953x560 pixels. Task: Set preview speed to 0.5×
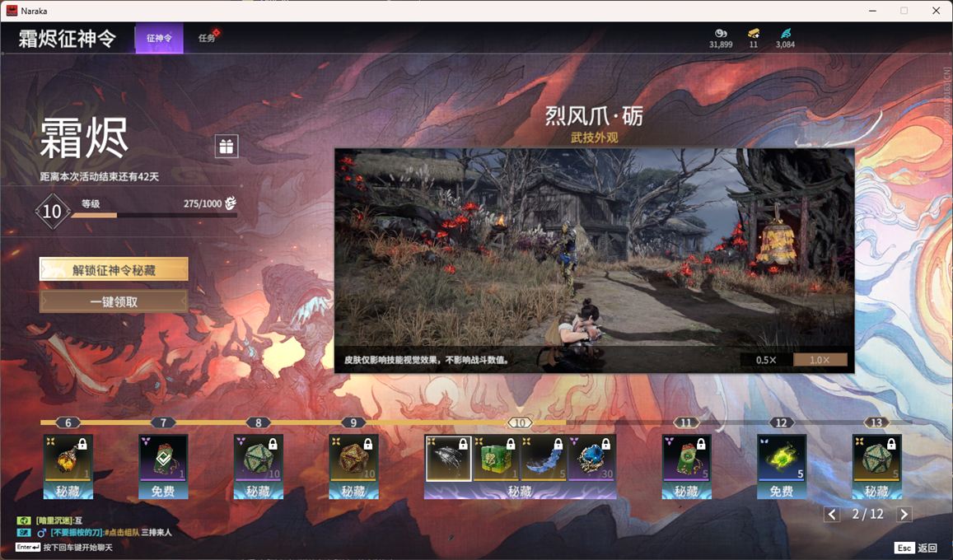pos(766,360)
